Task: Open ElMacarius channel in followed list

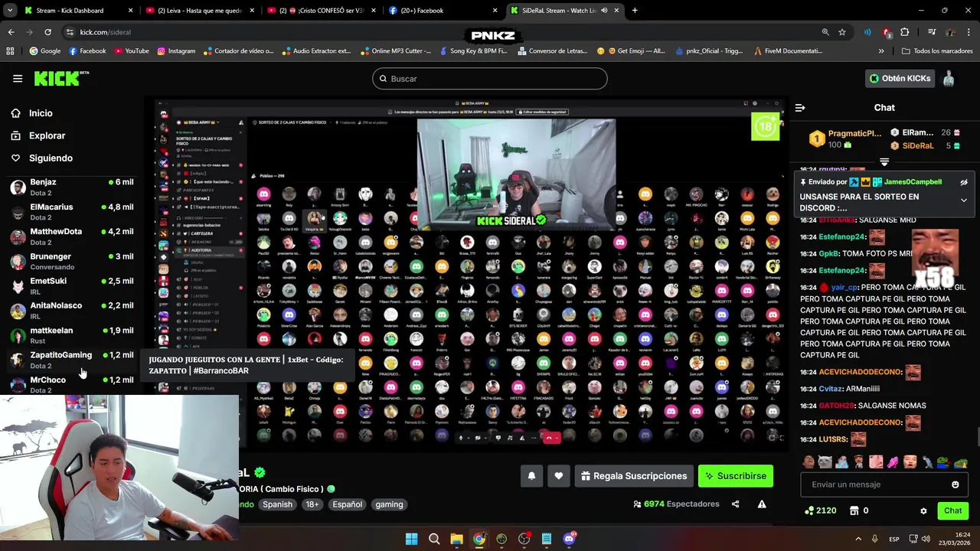Action: tap(72, 212)
